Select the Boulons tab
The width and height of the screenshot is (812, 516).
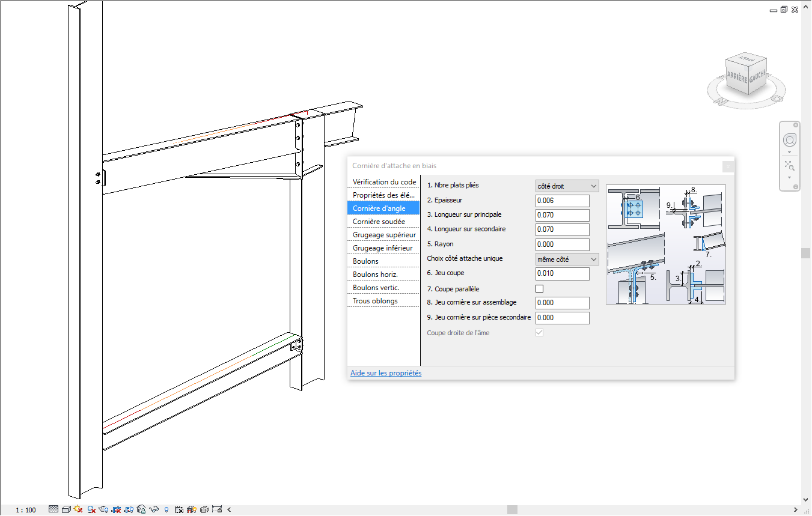point(365,261)
